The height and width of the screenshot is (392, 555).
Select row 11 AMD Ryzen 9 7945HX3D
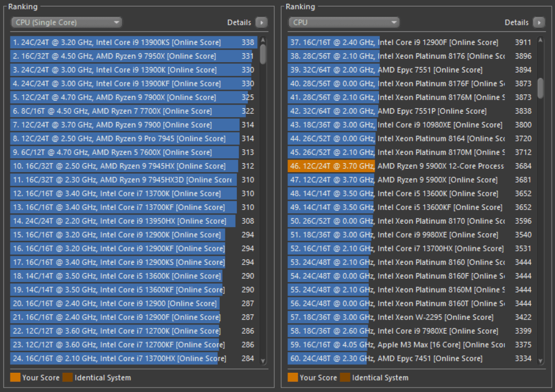[134, 180]
